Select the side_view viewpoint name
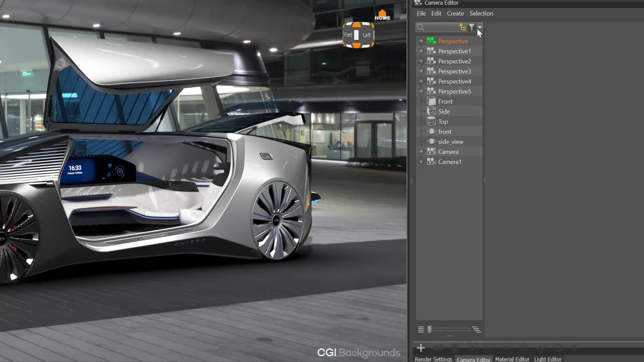The height and width of the screenshot is (362, 644). [451, 141]
